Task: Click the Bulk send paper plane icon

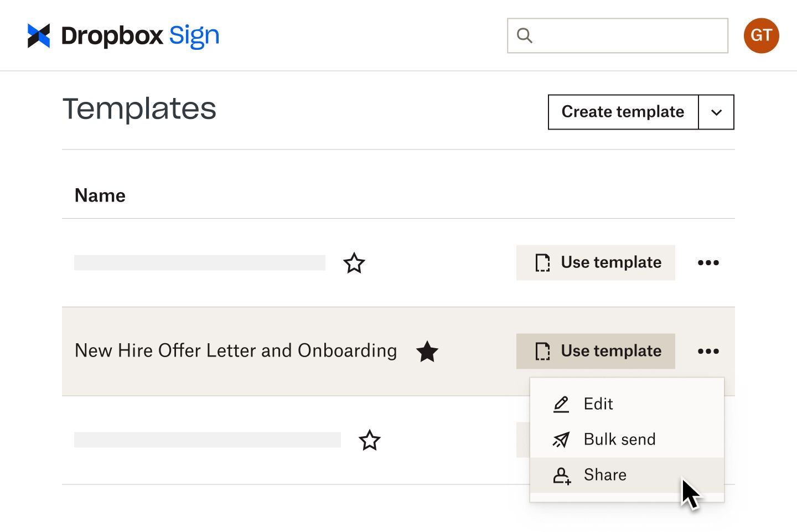Action: click(561, 440)
